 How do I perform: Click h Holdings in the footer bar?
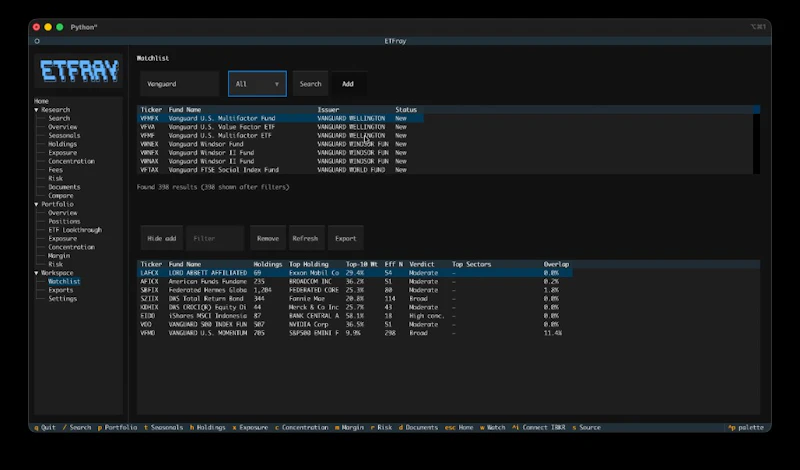click(208, 428)
